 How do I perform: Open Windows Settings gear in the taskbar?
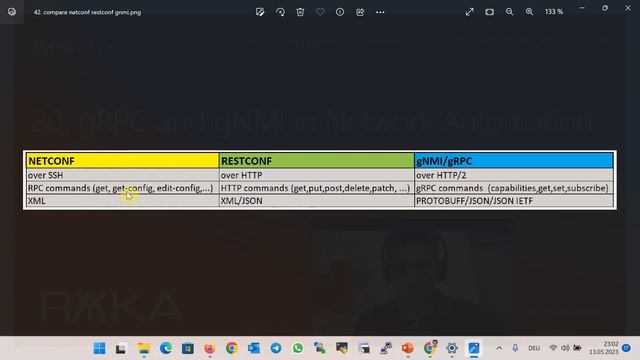click(x=452, y=348)
